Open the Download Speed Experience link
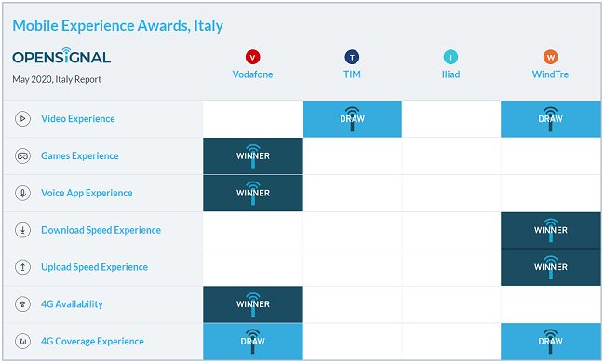The image size is (605, 364). pyautogui.click(x=101, y=230)
